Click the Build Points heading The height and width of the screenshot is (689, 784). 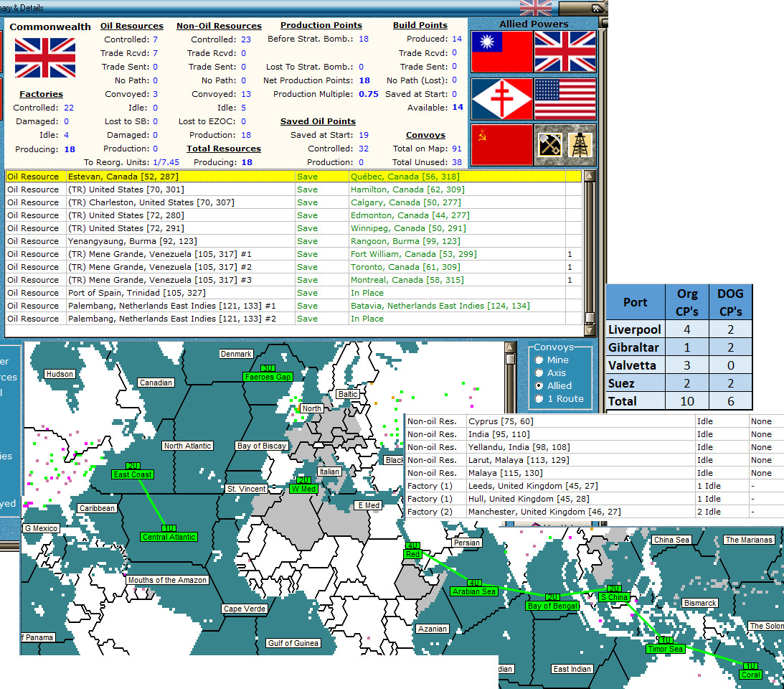tap(420, 25)
